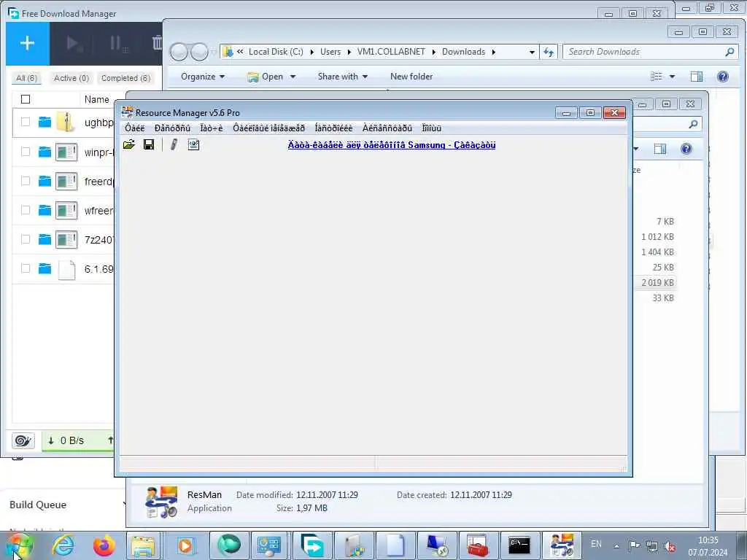Click Users in the address breadcrumb
The height and width of the screenshot is (560, 747).
tap(330, 52)
